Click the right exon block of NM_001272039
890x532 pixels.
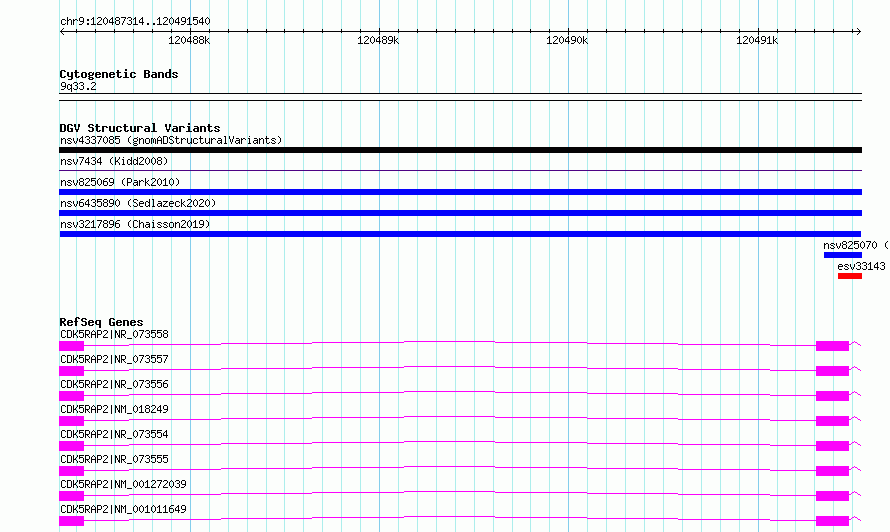tap(833, 496)
